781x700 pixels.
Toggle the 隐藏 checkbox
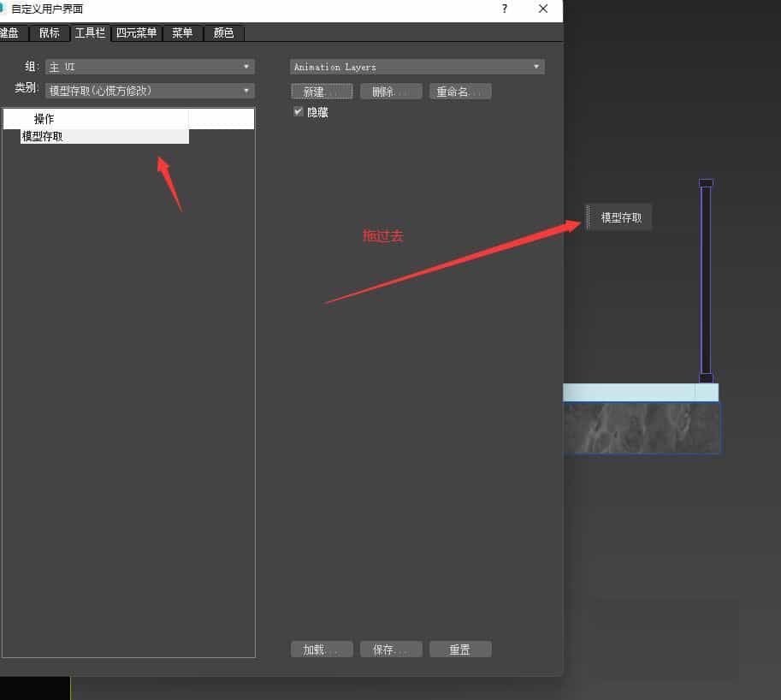[299, 111]
